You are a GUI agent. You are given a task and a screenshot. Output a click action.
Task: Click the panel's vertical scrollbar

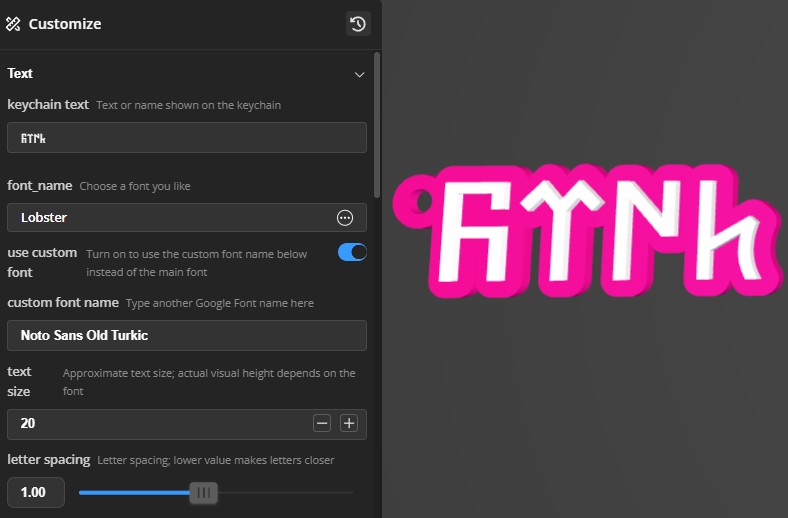(x=377, y=125)
